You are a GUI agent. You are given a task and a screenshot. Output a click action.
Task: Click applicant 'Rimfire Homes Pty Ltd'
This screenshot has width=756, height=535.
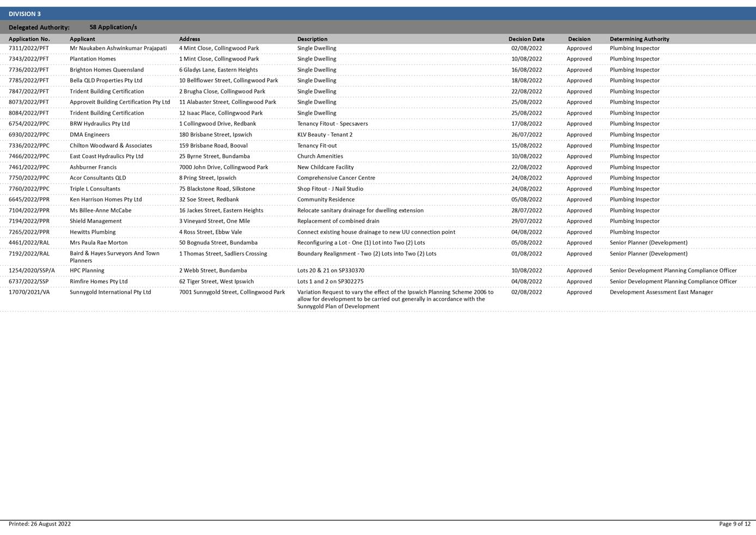point(99,282)
